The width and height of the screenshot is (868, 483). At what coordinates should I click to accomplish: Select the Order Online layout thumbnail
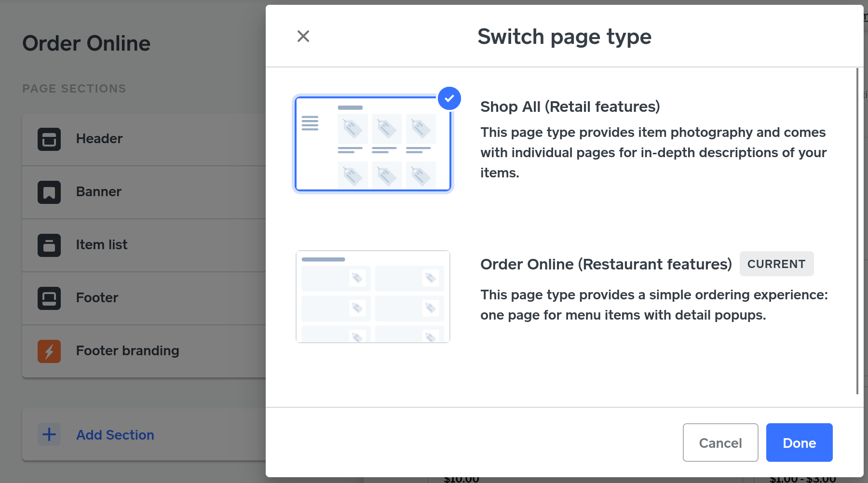click(373, 296)
